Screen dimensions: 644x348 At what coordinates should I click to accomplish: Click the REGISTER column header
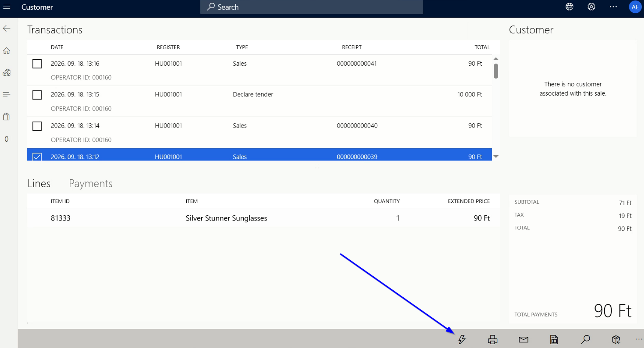pos(168,47)
